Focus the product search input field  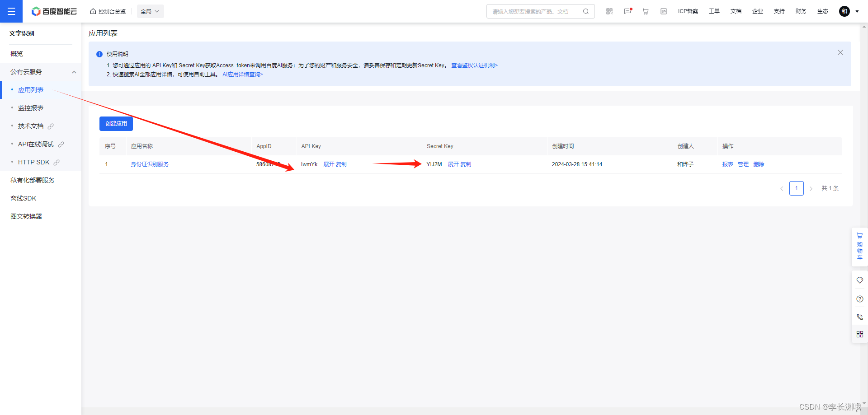tap(536, 11)
